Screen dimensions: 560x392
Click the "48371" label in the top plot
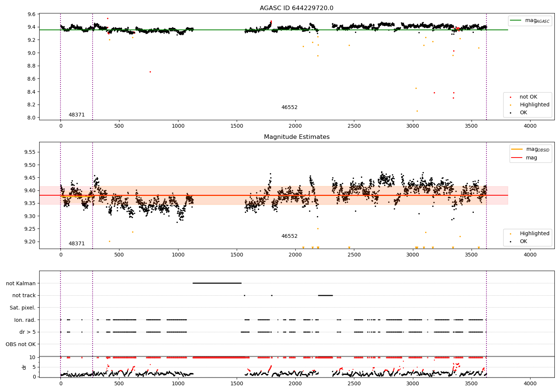click(77, 115)
